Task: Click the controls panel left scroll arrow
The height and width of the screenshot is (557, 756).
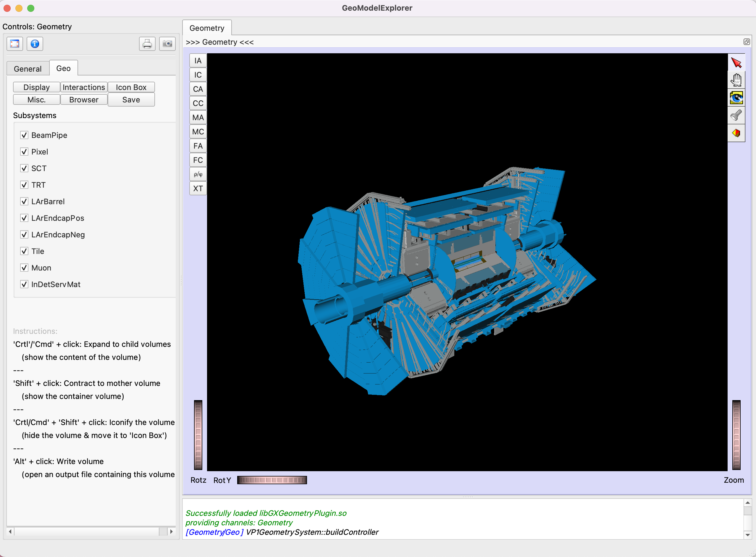Action: 10,532
